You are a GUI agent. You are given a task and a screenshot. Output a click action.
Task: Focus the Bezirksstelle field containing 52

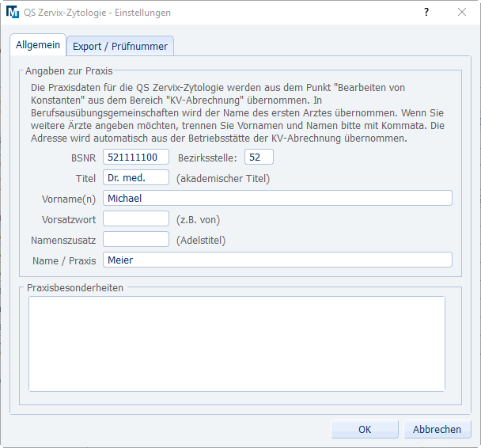coord(259,158)
